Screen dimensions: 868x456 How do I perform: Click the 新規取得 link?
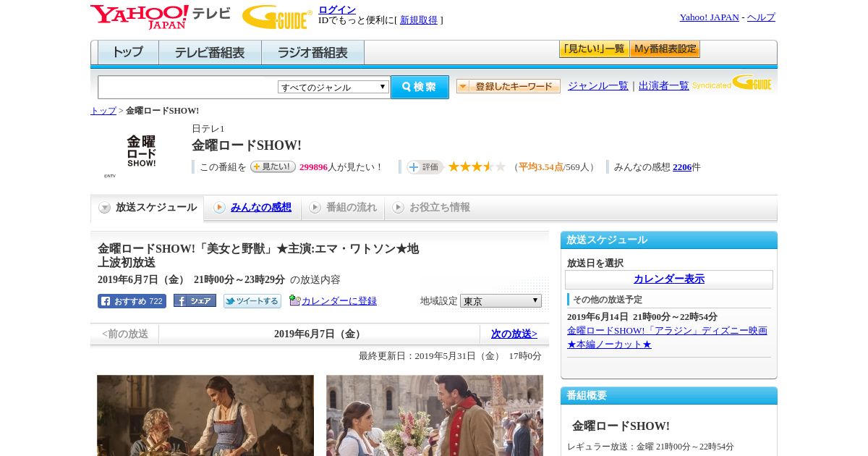[x=419, y=20]
